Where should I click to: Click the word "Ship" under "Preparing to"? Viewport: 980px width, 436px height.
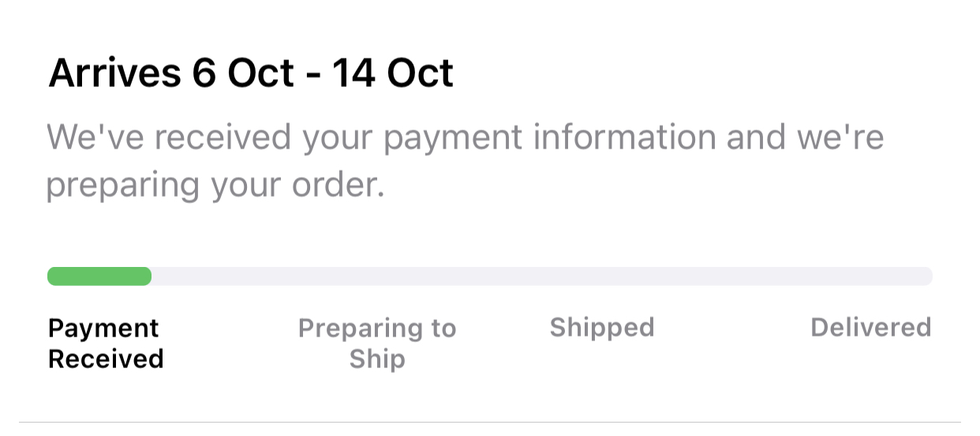pos(377,359)
